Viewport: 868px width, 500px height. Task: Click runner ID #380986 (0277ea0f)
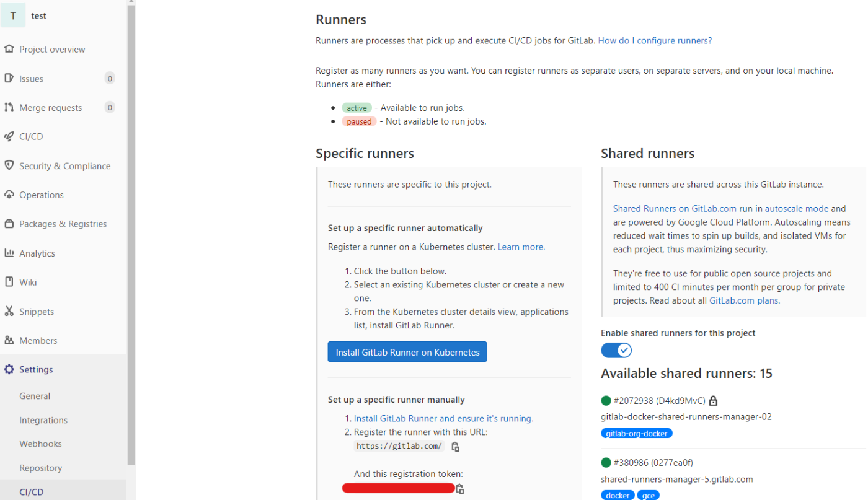point(653,463)
